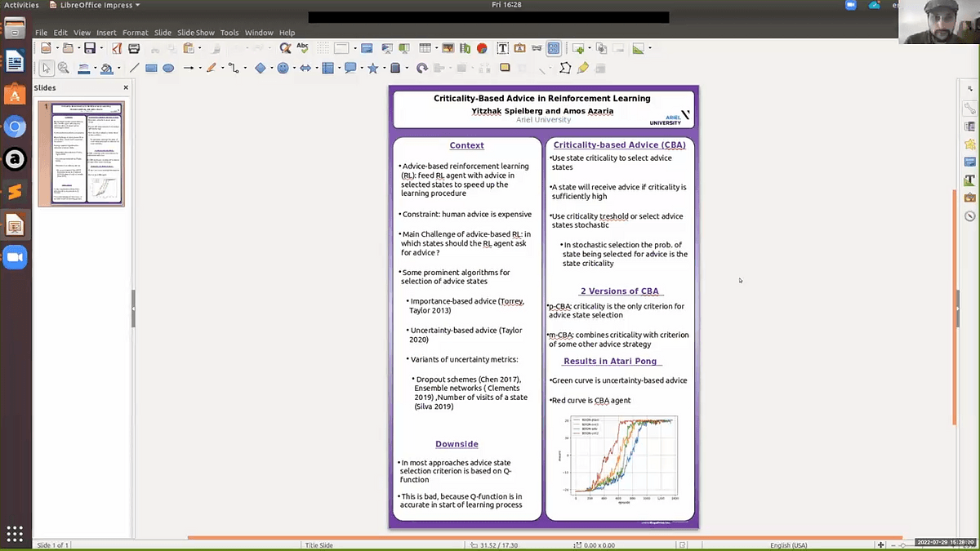The width and height of the screenshot is (980, 551).
Task: Select the basic diamond shapes tool
Action: tap(260, 68)
